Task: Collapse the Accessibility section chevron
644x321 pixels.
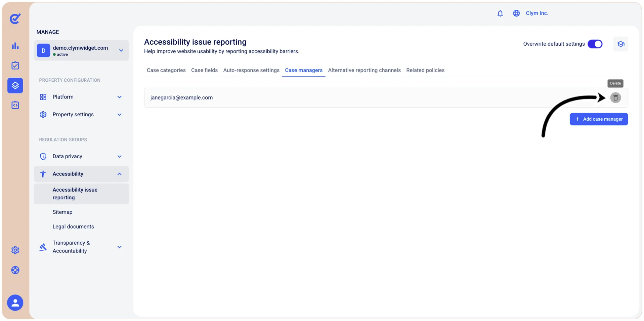Action: pyautogui.click(x=119, y=174)
